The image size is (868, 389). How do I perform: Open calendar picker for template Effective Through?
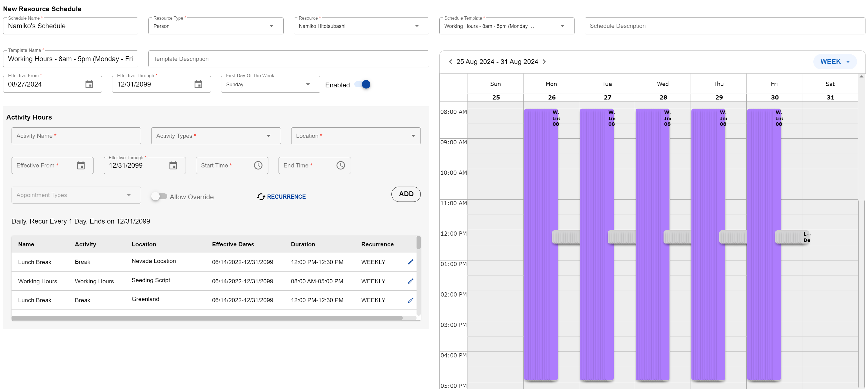(198, 84)
